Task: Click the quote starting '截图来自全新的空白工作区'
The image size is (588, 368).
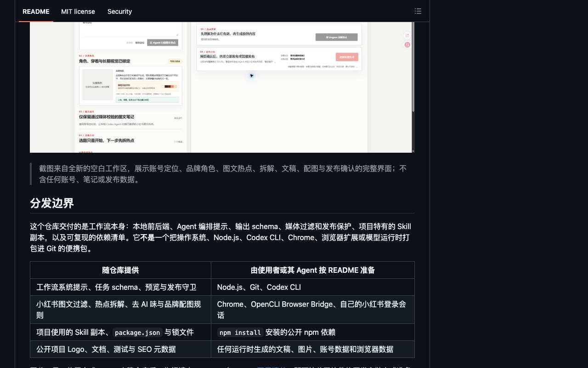Action: pyautogui.click(x=223, y=174)
